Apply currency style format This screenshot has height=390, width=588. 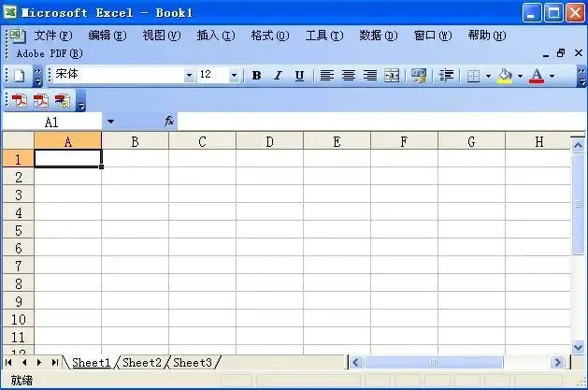click(419, 76)
